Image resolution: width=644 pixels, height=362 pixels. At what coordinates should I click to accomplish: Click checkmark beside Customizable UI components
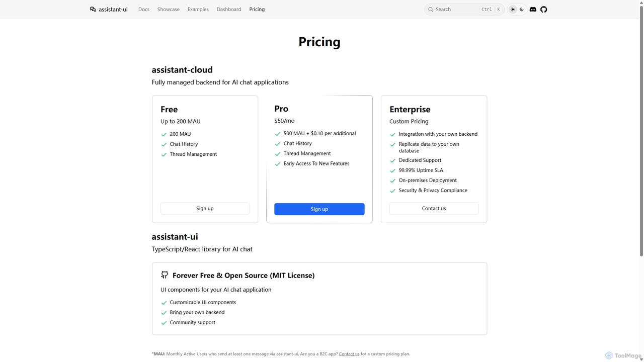click(x=164, y=303)
